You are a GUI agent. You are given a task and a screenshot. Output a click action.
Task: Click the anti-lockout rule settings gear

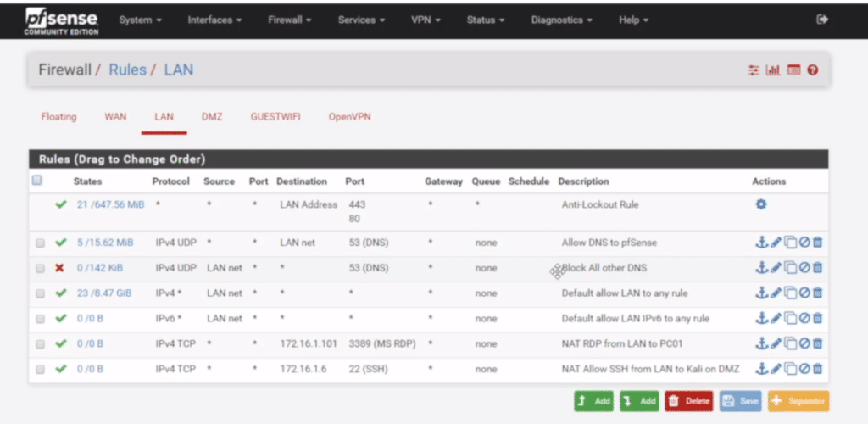[x=760, y=204]
